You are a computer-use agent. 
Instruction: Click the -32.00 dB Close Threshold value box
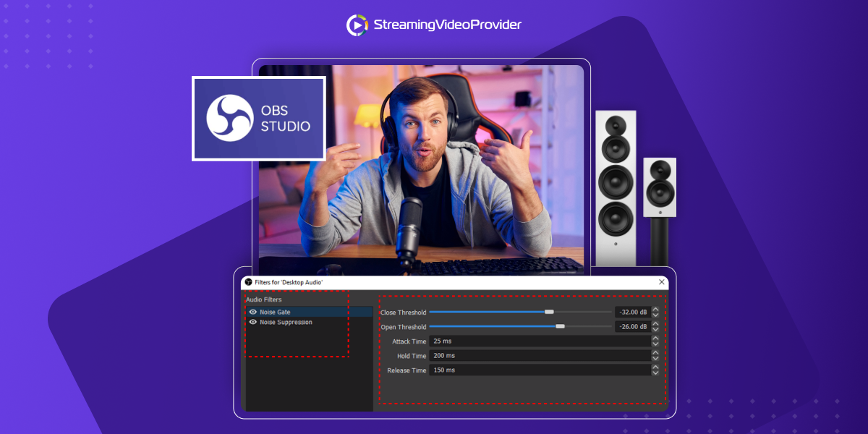pyautogui.click(x=632, y=312)
